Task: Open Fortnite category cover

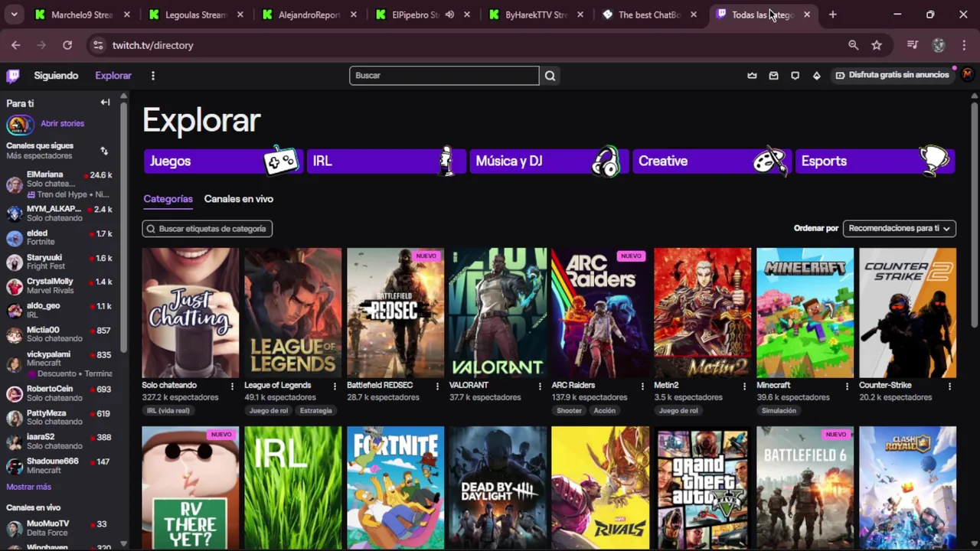Action: 395,487
